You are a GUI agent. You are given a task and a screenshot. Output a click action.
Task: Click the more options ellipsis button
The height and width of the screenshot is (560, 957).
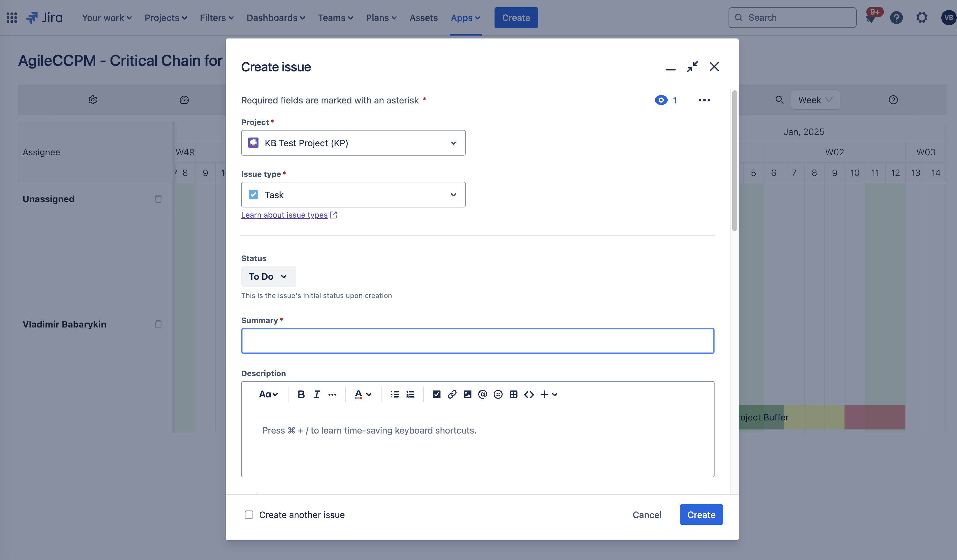click(x=704, y=100)
